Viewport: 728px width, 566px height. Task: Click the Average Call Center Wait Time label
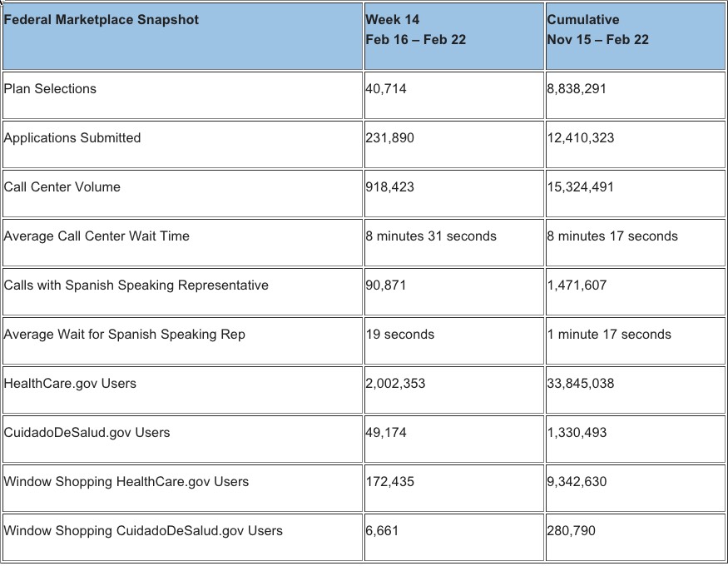[97, 236]
